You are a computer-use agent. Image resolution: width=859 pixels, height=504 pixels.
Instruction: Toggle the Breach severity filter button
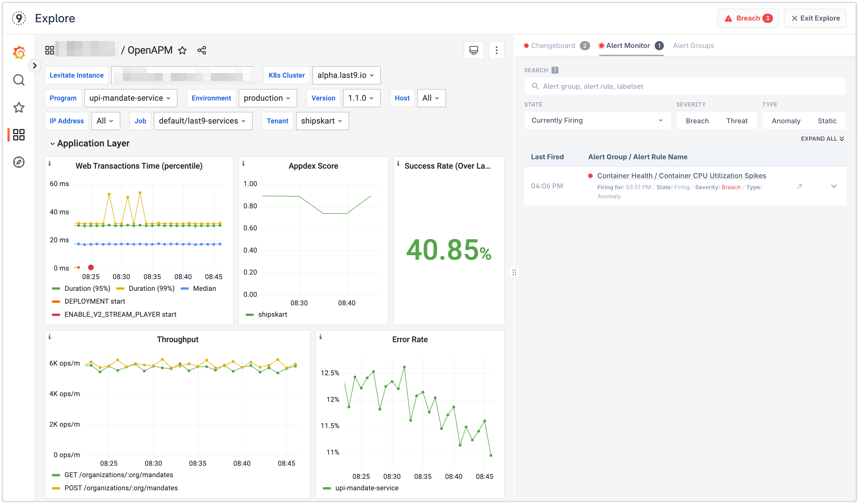tap(697, 121)
